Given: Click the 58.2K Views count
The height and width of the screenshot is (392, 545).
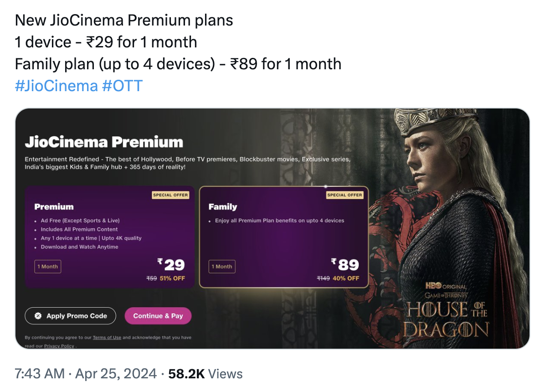Looking at the screenshot, I should click(205, 374).
